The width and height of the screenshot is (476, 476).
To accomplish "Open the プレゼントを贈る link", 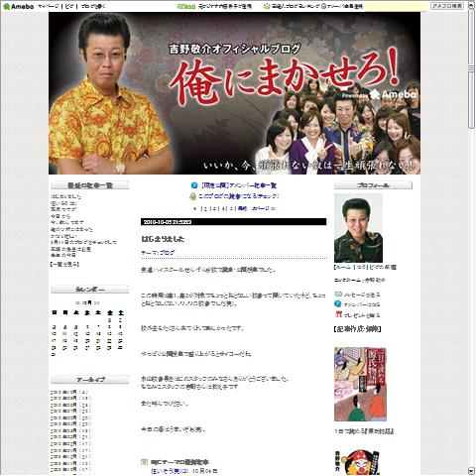I will pos(362,315).
